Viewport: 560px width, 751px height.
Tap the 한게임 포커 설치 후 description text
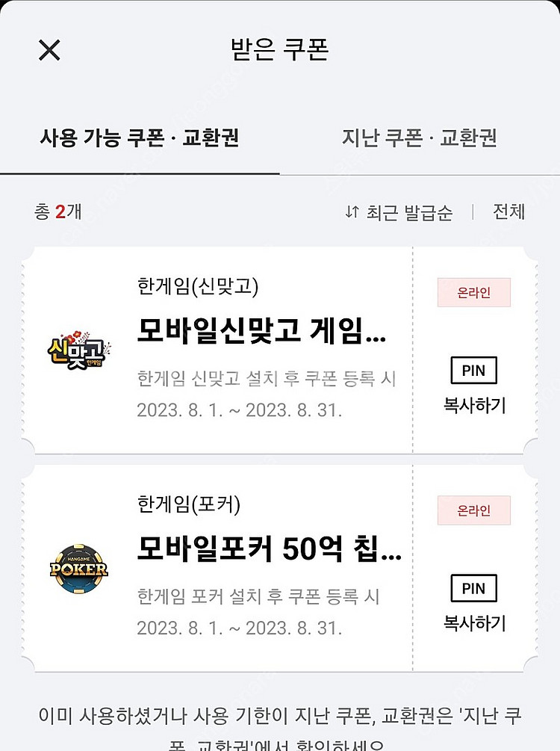coord(258,596)
